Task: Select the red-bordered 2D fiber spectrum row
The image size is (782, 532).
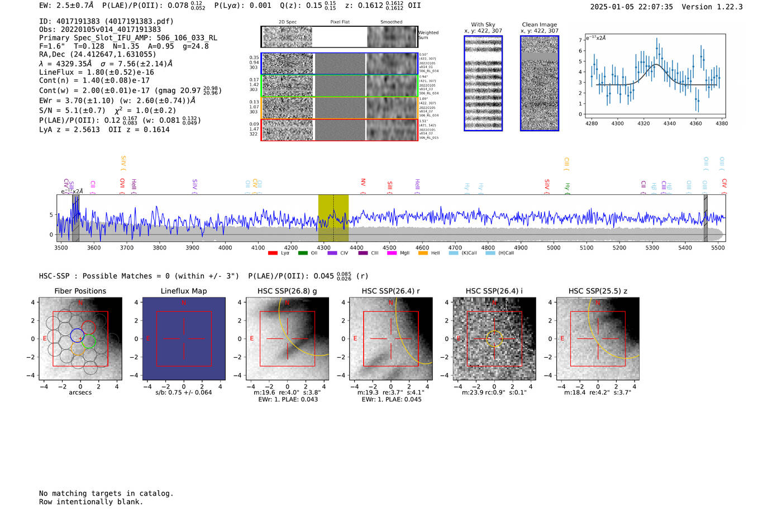Action: click(339, 130)
